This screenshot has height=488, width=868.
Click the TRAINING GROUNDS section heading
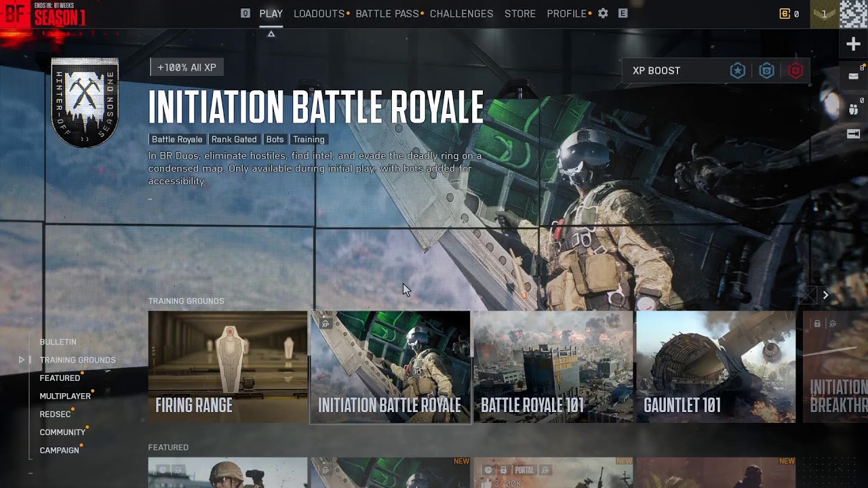[x=186, y=301]
